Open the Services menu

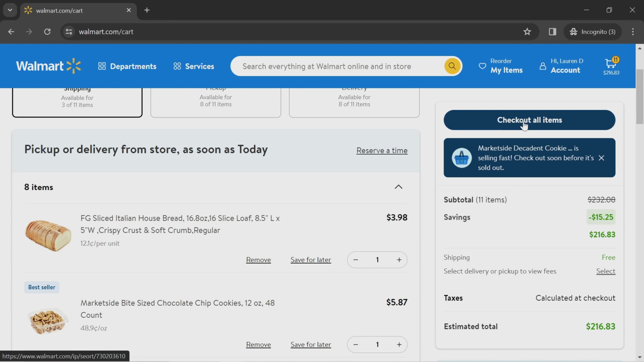pyautogui.click(x=194, y=66)
